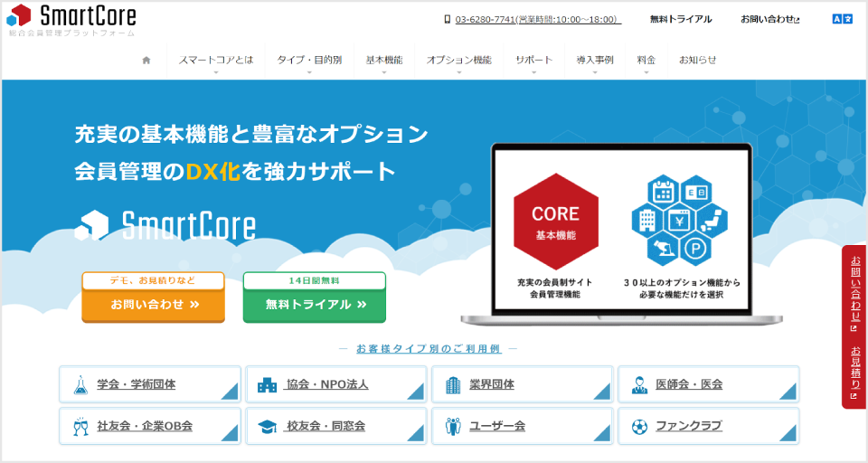Expand the タイプ・目的別 menu

point(309,61)
